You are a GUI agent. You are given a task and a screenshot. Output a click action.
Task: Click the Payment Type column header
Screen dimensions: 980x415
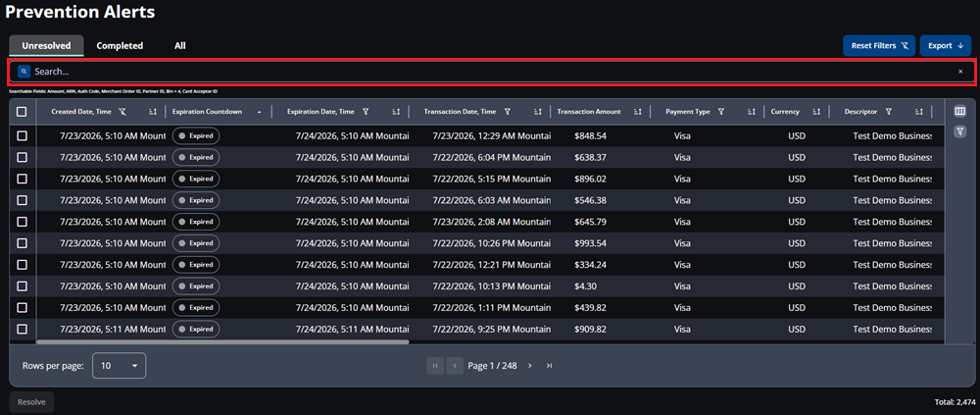point(688,112)
